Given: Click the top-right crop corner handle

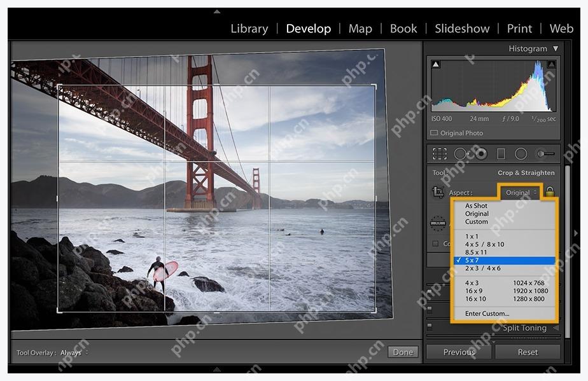Looking at the screenshot, I should pos(375,85).
